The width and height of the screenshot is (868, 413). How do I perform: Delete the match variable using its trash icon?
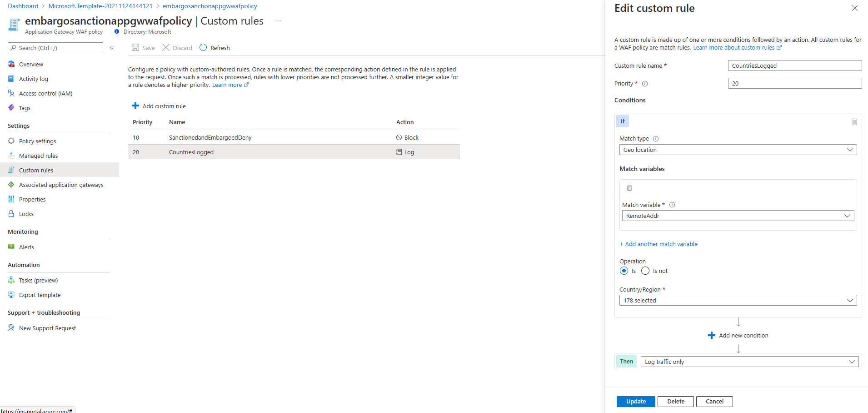tap(629, 187)
